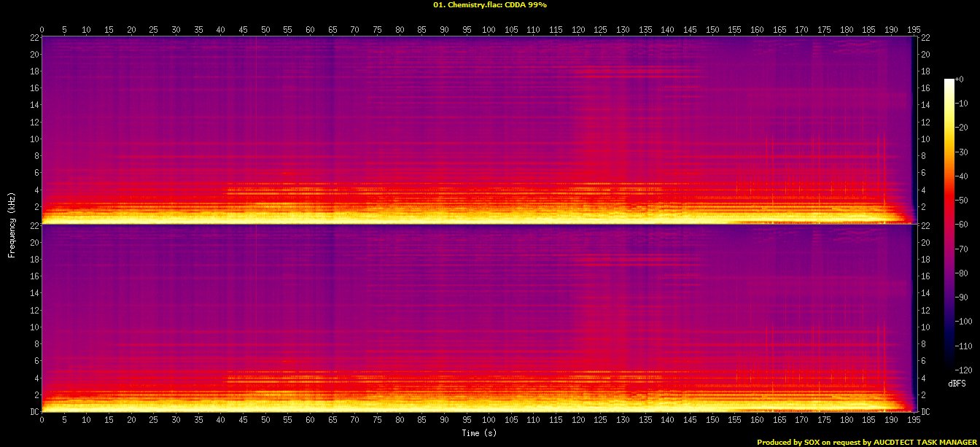This screenshot has height=447, width=980.
Task: Click the "-30" label on the dBFS scale
Action: 964,154
